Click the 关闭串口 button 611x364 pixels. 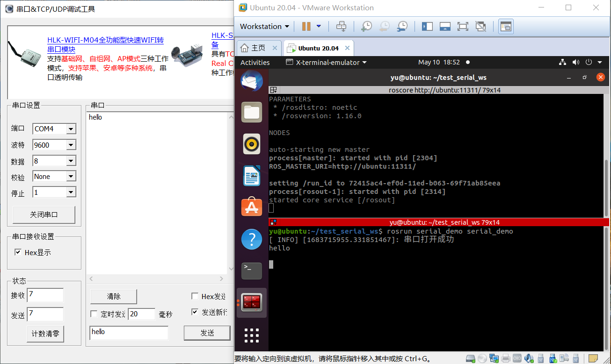click(44, 215)
